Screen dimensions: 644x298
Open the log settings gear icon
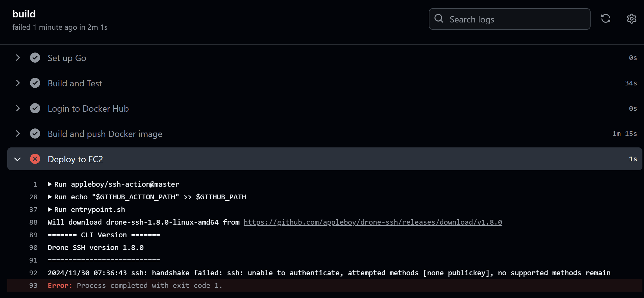tap(631, 19)
